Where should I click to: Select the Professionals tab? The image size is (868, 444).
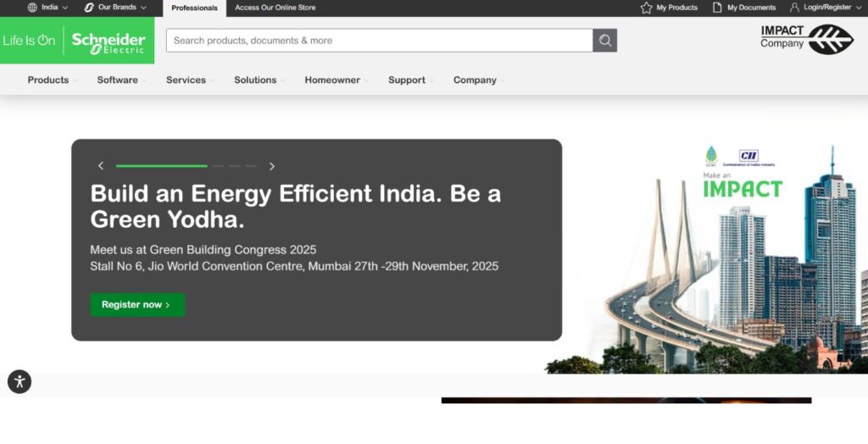pyautogui.click(x=194, y=8)
